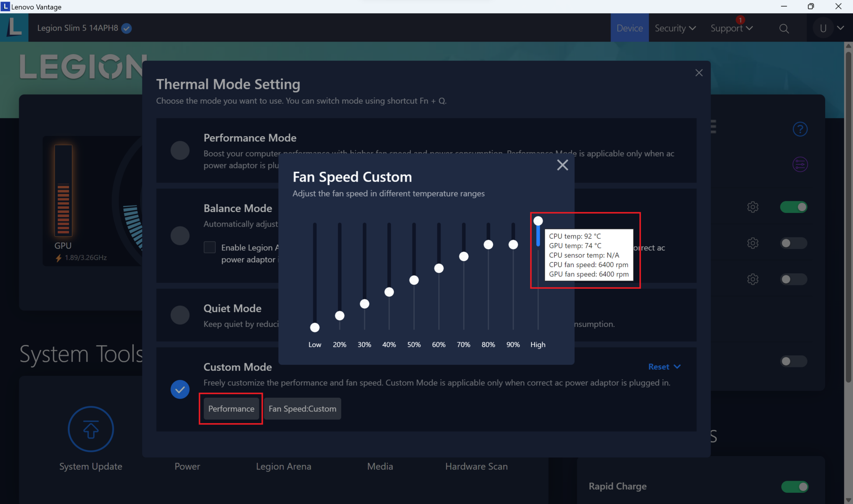The image size is (853, 504).
Task: Close the Fan Speed Custom dialog
Action: 562,165
